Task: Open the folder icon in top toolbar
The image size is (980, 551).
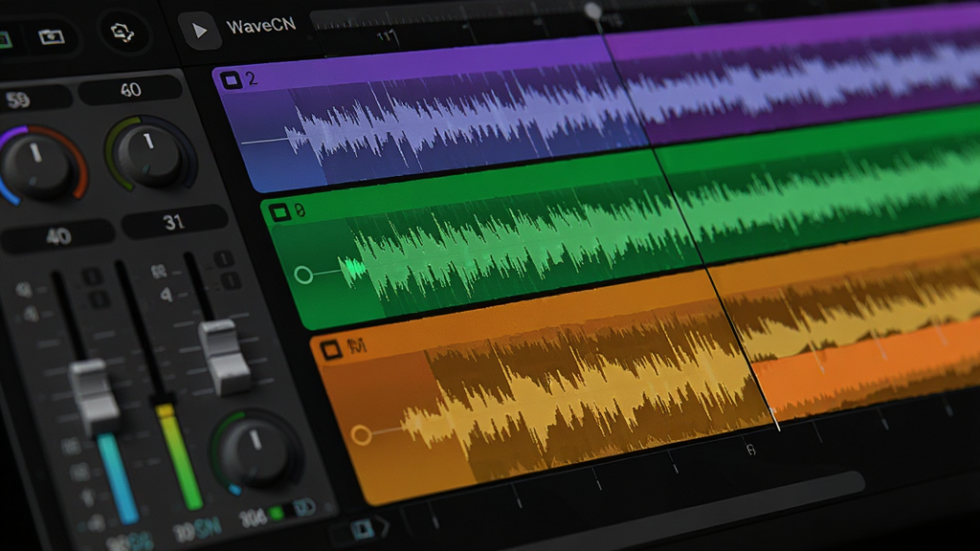Action: [x=52, y=37]
